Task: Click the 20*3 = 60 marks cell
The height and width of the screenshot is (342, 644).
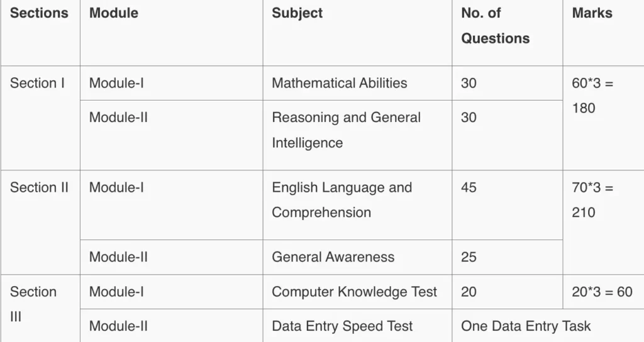Action: (x=602, y=292)
